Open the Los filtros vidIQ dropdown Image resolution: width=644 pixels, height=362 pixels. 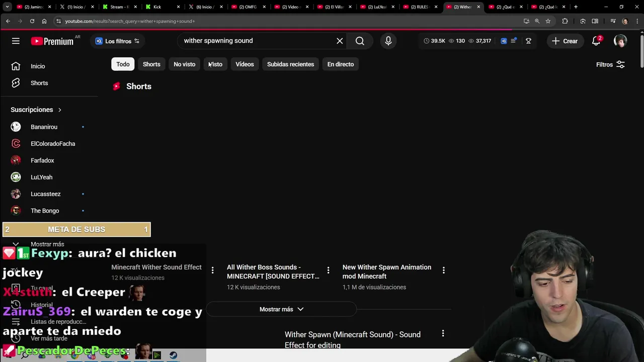tap(117, 41)
